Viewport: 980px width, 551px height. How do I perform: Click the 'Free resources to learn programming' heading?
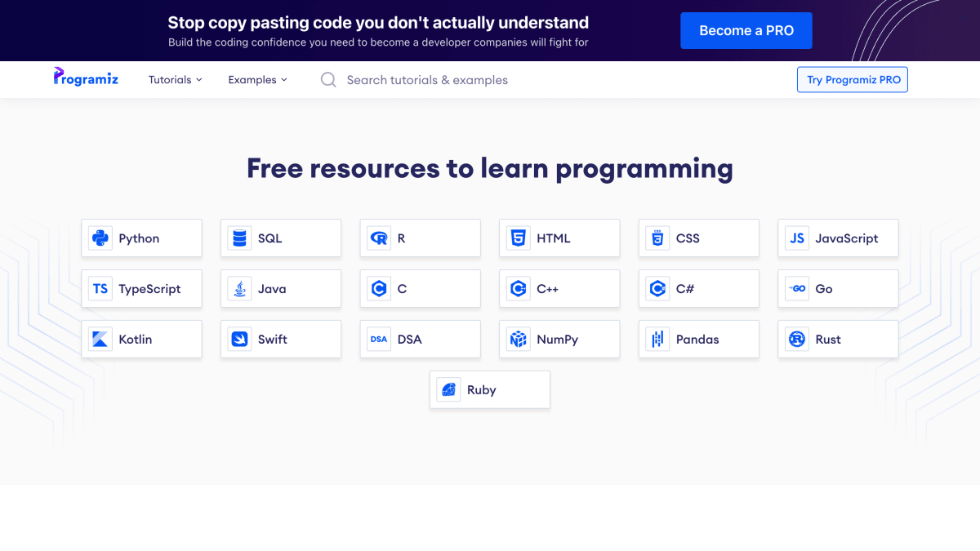point(490,168)
